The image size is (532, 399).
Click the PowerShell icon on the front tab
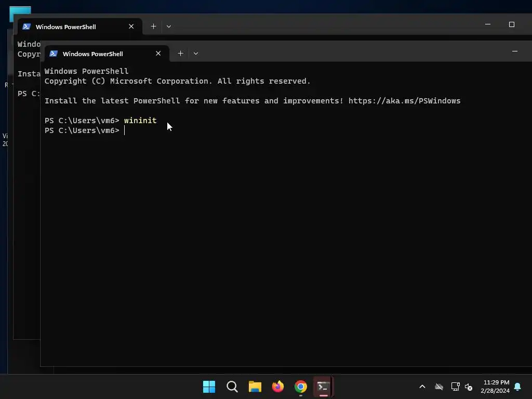(54, 54)
